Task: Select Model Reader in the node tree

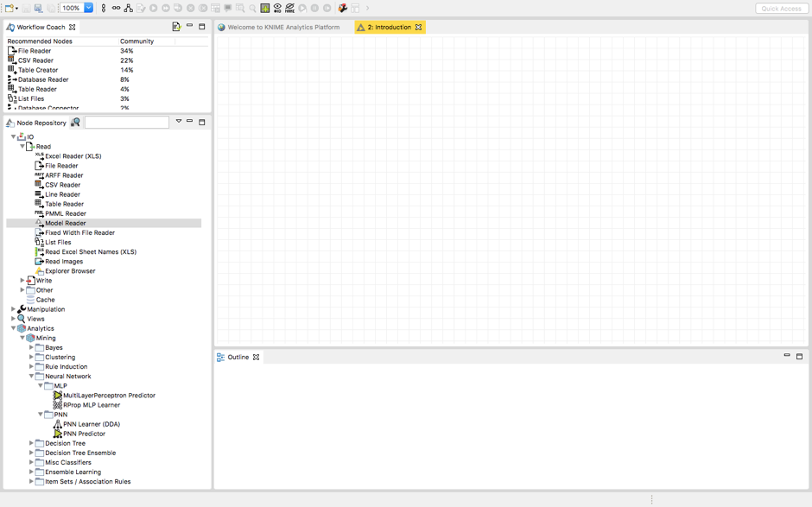Action: (65, 223)
